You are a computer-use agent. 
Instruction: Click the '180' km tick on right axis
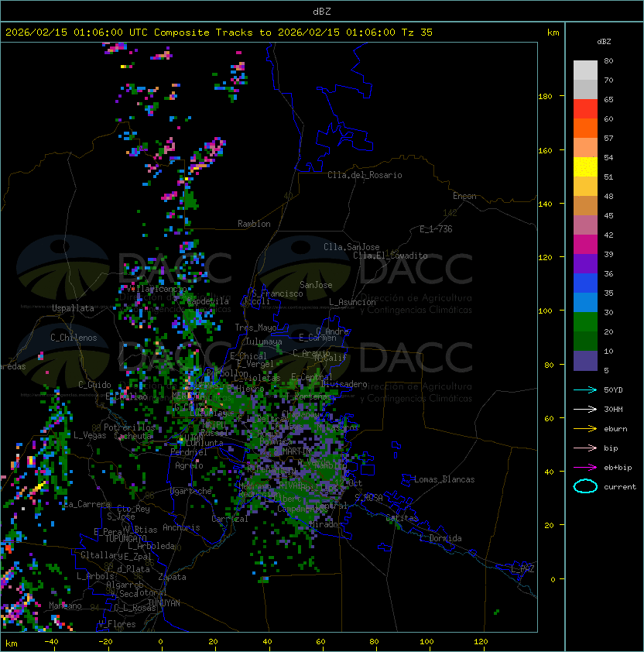[545, 97]
